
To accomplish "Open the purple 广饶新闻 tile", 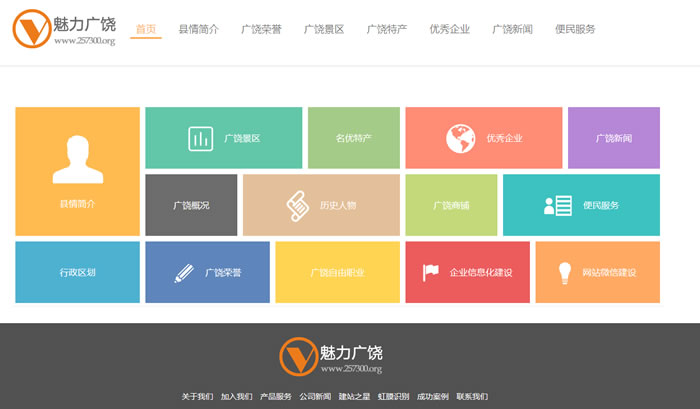I will [614, 138].
